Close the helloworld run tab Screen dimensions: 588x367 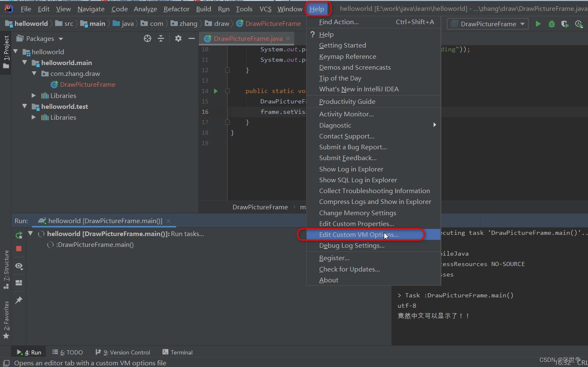(x=168, y=221)
